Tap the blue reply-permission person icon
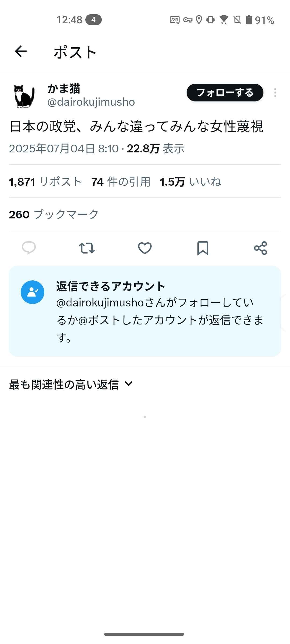The width and height of the screenshot is (290, 644). pos(32,292)
